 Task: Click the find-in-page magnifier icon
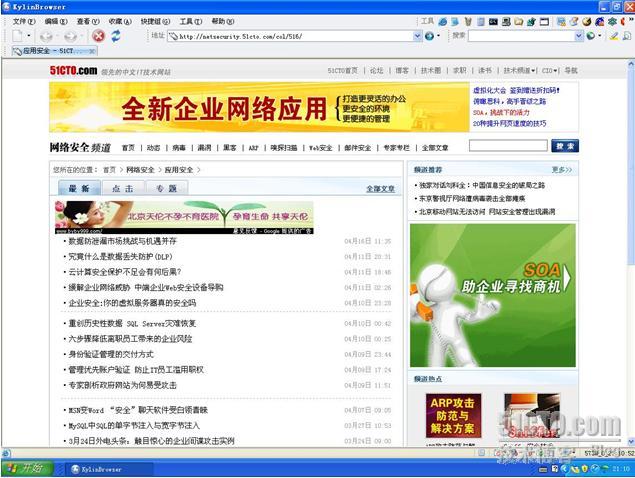pyautogui.click(x=627, y=36)
